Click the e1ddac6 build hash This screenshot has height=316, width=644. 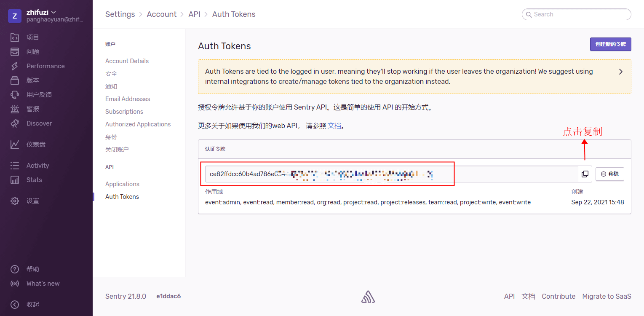[x=168, y=297]
